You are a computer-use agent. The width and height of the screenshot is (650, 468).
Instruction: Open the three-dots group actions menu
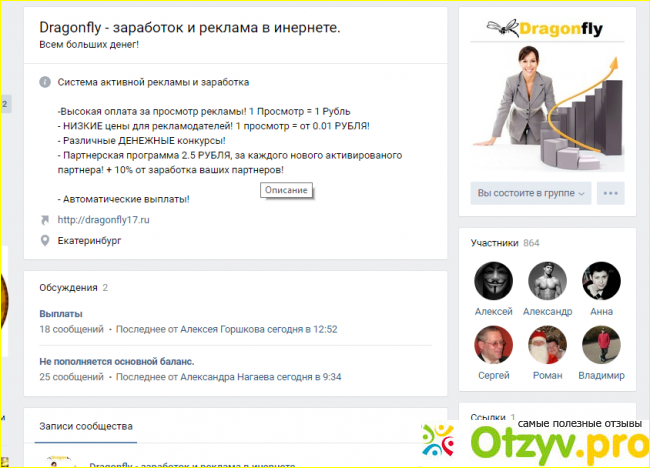tap(611, 193)
